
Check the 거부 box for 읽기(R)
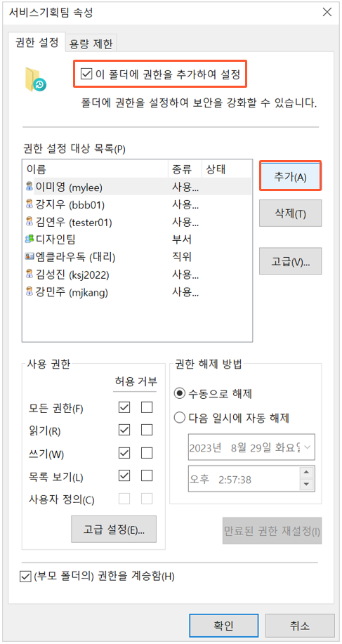[147, 430]
